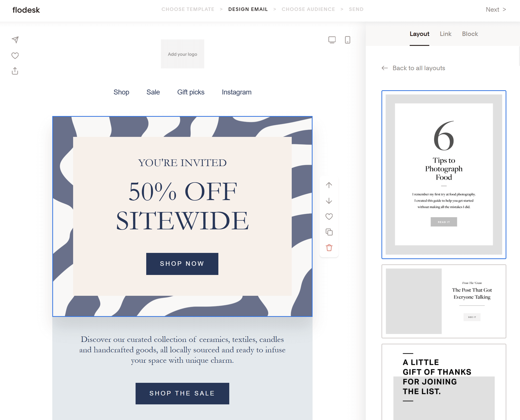
Task: Move the selected block up with arrow icon
Action: (x=329, y=185)
